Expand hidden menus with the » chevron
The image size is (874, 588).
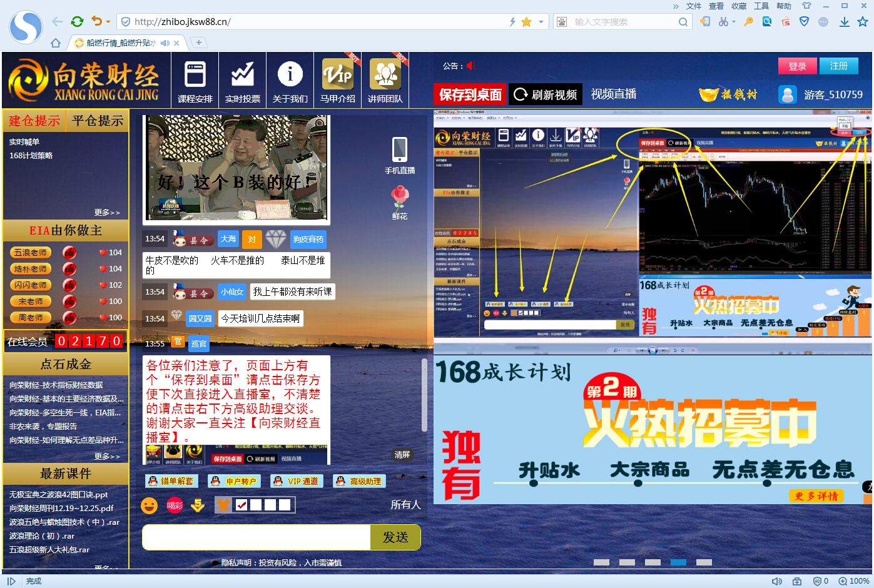(x=676, y=6)
